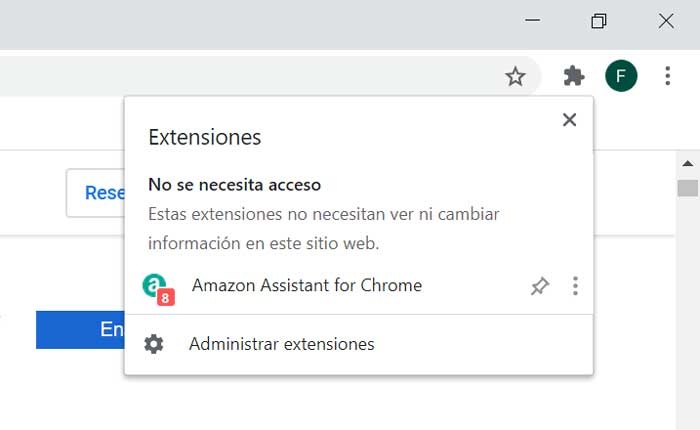Screen dimensions: 700x430
Task: Click the partially hidden "Rese" button
Action: pos(96,193)
